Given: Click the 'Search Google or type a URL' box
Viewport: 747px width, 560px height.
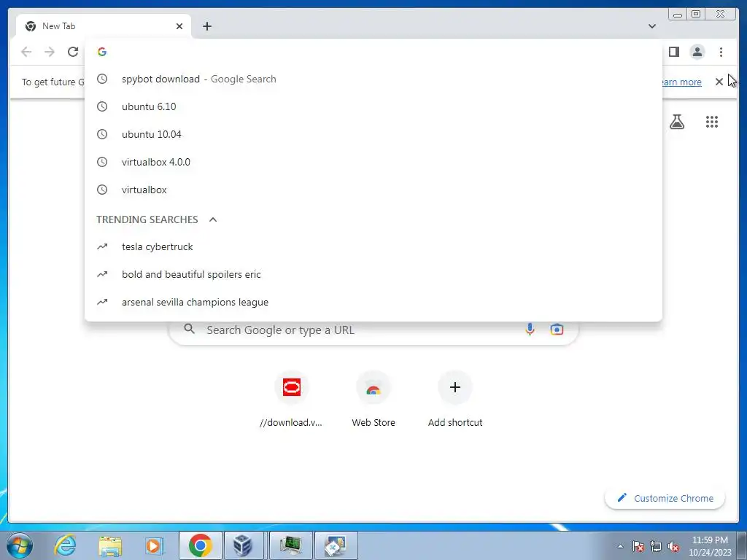Looking at the screenshot, I should (x=373, y=330).
